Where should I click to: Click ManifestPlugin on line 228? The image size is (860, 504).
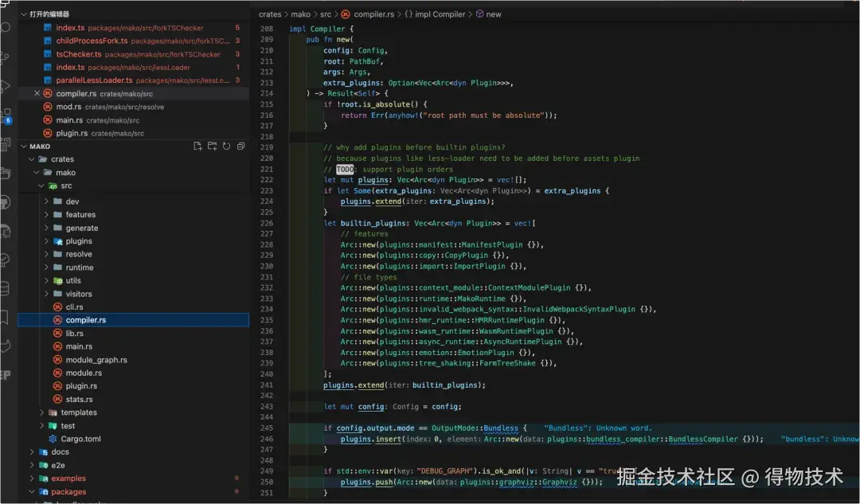tap(492, 245)
